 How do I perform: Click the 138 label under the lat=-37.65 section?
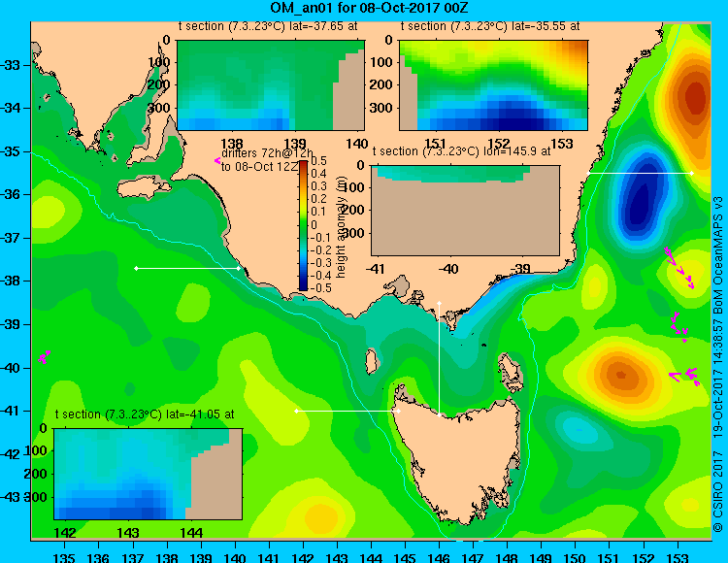pyautogui.click(x=231, y=144)
